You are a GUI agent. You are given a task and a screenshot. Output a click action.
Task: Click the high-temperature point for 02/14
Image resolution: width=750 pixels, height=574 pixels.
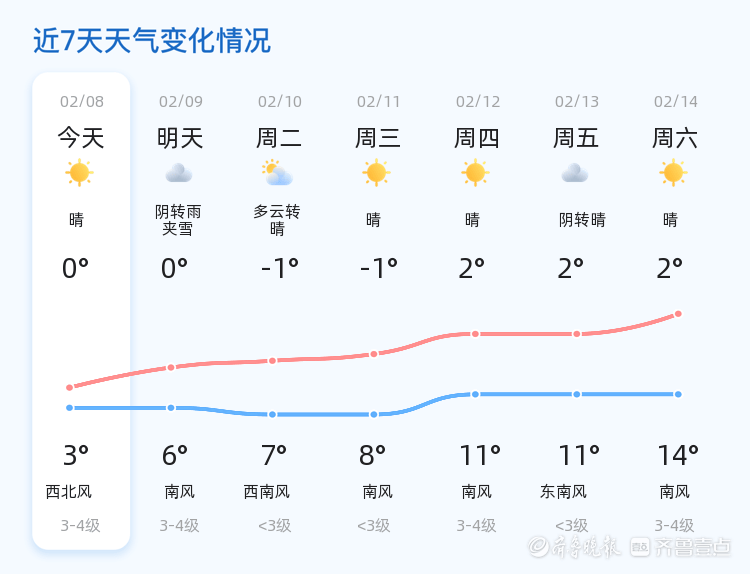click(678, 314)
